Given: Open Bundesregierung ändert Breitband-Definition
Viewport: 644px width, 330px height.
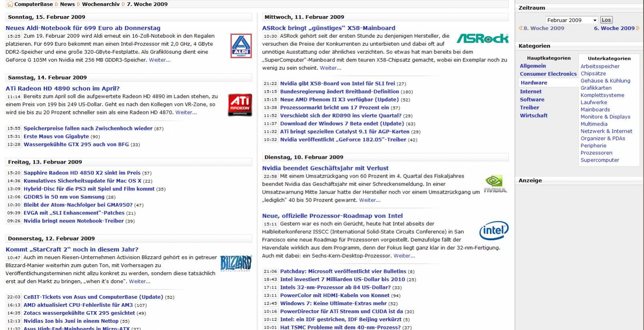Looking at the screenshot, I should click(340, 91).
